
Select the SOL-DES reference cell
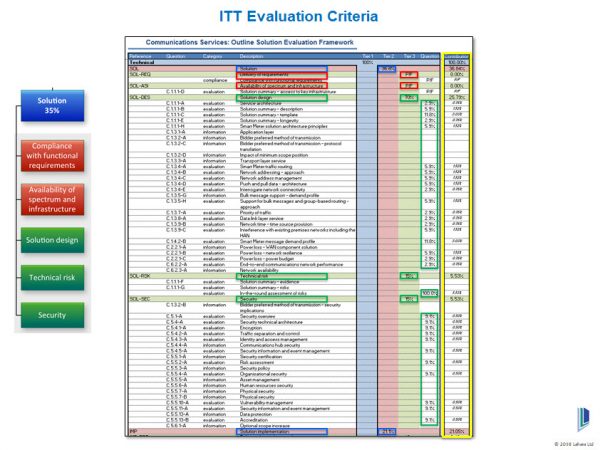(141, 96)
